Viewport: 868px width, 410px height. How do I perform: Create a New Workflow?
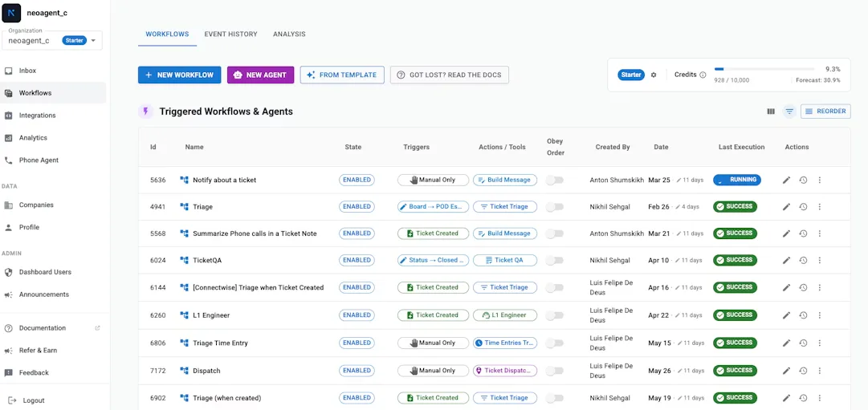click(x=179, y=75)
